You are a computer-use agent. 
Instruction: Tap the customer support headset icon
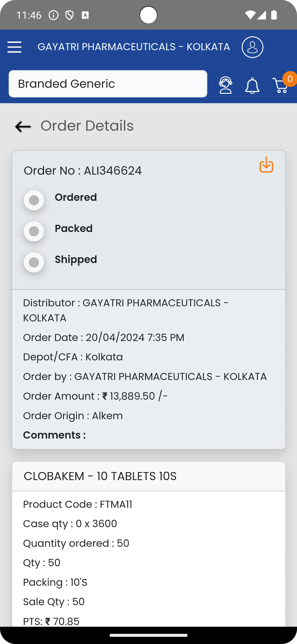pos(225,85)
